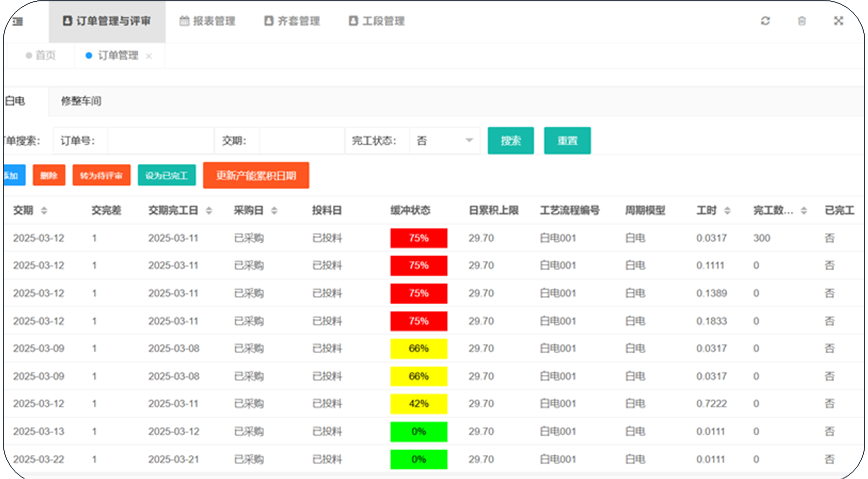Open the 完工状态 dropdown
868x479 pixels.
(x=445, y=141)
